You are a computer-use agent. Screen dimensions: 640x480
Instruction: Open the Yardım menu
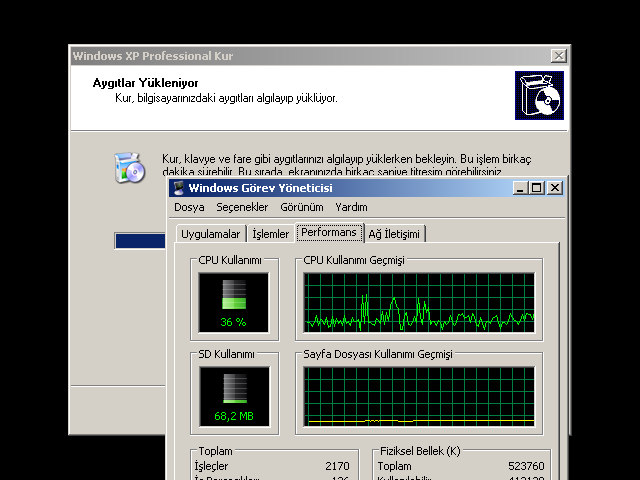tap(351, 207)
